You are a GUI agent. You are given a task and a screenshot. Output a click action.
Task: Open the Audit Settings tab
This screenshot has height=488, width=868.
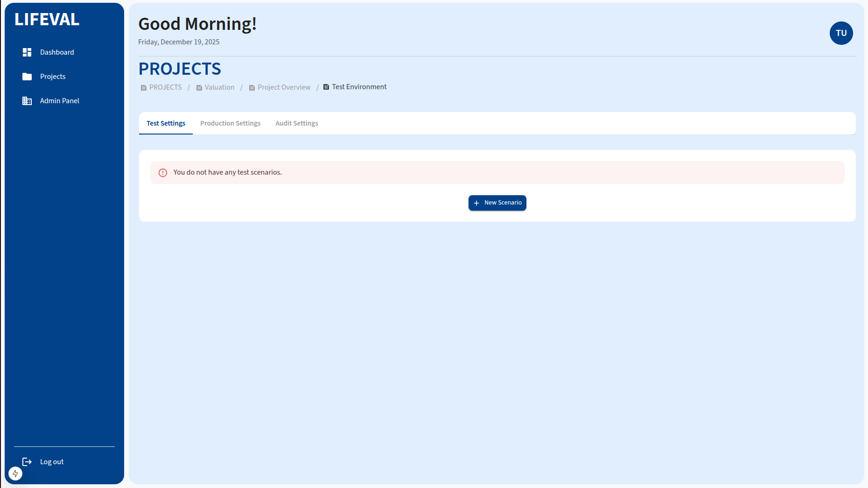(296, 123)
